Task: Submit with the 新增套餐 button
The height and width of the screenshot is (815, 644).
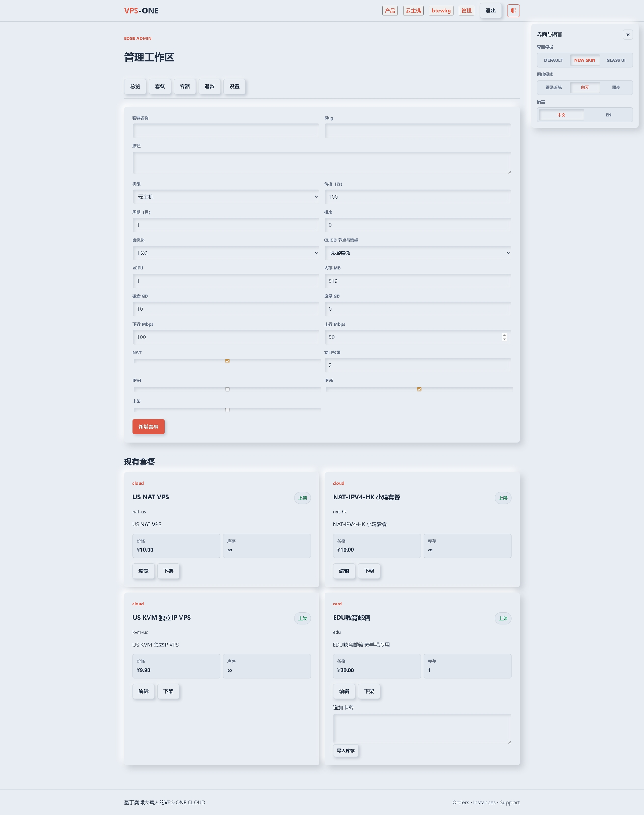Action: (x=149, y=426)
